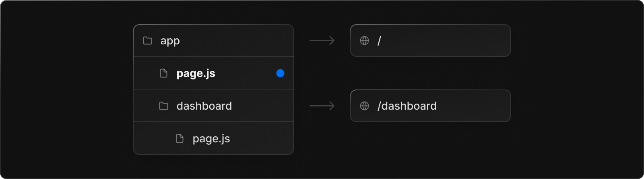This screenshot has height=179, width=644.
Task: Click the app folder icon
Action: coord(148,41)
